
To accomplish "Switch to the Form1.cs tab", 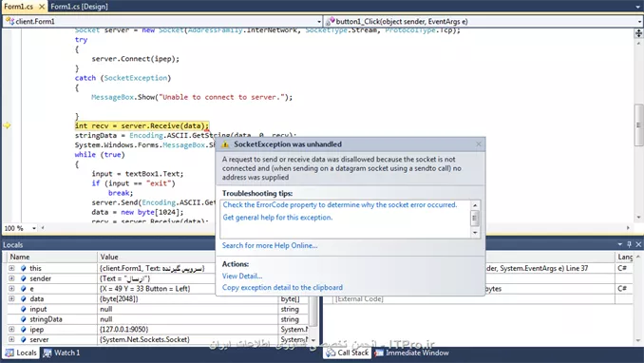I will coord(18,7).
